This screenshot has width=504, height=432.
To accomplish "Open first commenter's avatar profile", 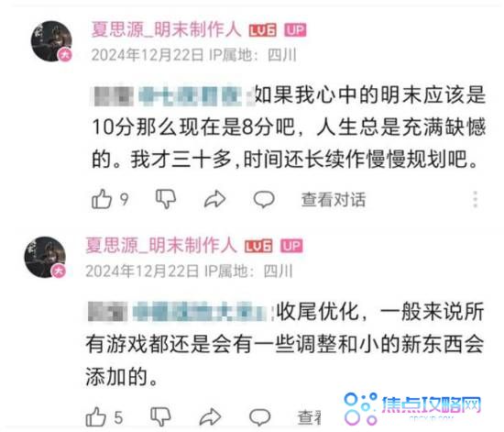I will (51, 41).
